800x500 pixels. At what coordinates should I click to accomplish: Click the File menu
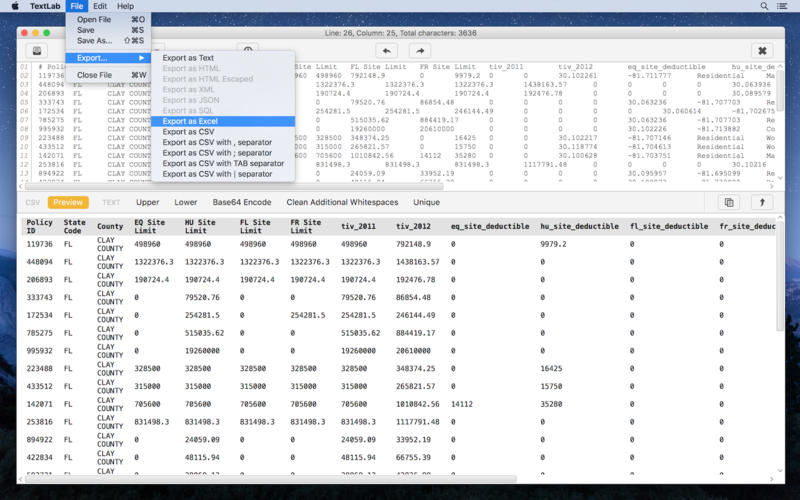point(77,6)
